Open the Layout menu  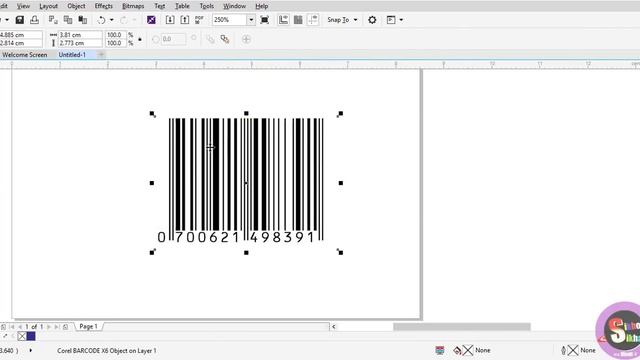(49, 6)
